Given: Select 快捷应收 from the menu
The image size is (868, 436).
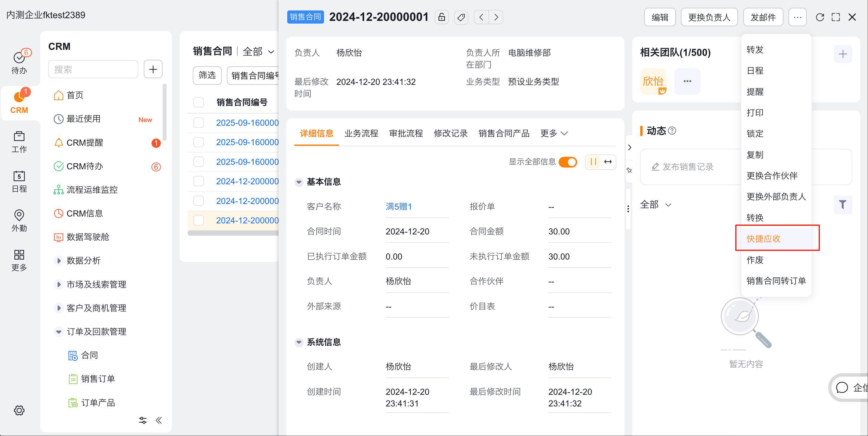Looking at the screenshot, I should (x=764, y=239).
